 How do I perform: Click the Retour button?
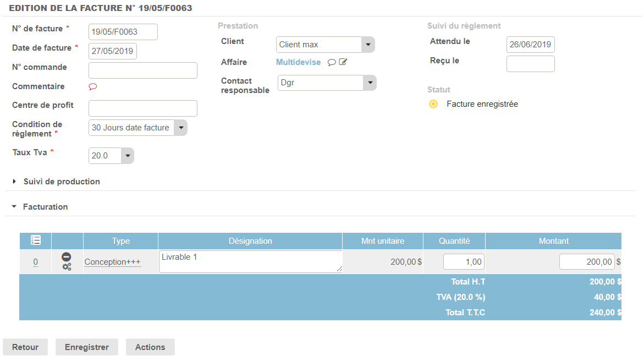click(x=25, y=347)
